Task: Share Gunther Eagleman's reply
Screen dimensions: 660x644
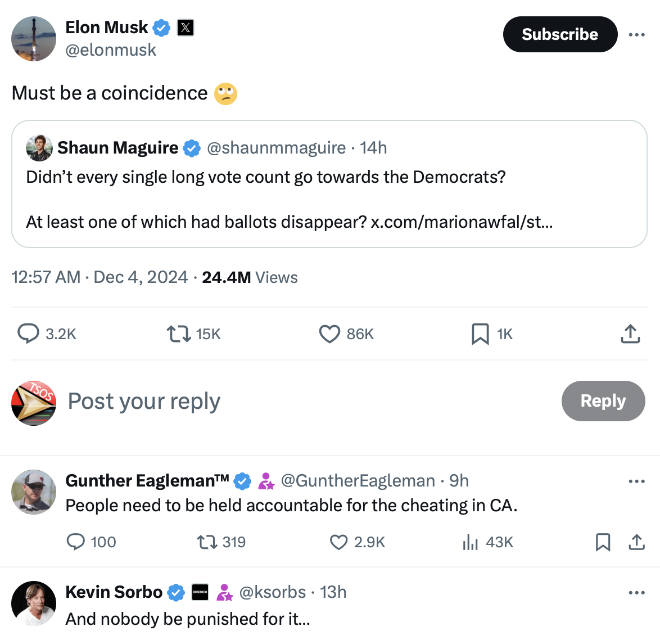Action: click(636, 542)
